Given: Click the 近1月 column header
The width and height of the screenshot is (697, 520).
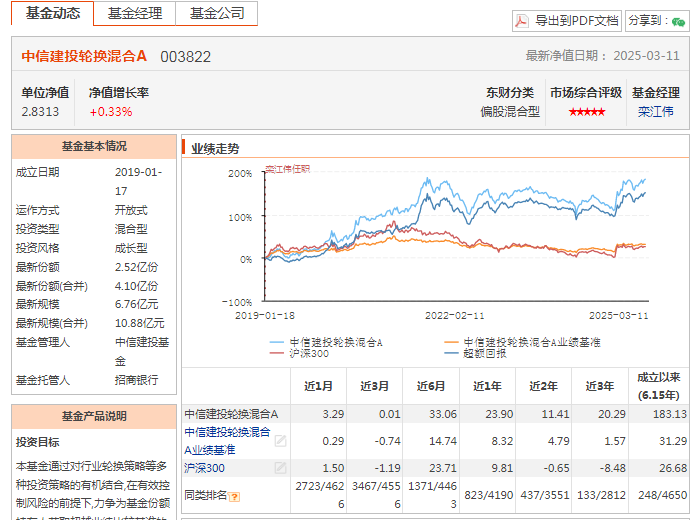Looking at the screenshot, I should pos(318,386).
